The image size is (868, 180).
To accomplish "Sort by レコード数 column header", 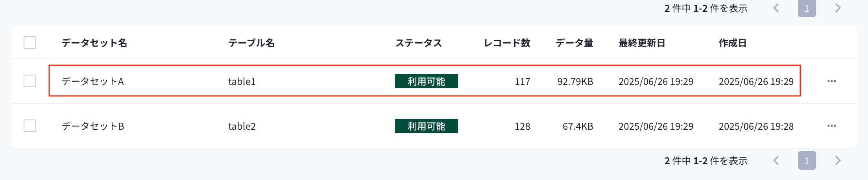I will 507,43.
